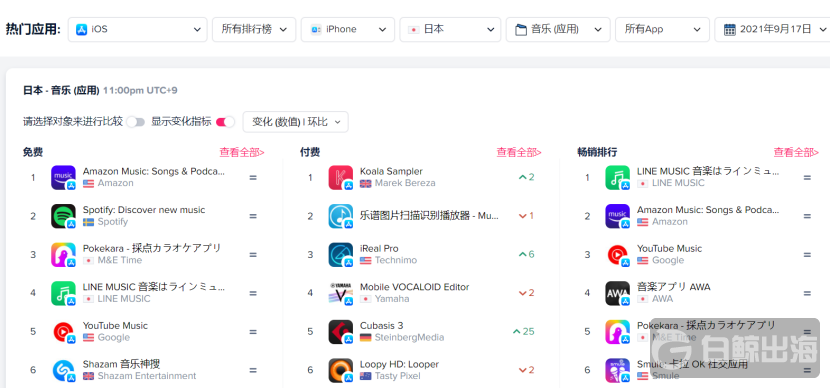Select Mobile VOCALOID Editor Yamaha icon
This screenshot has width=830, height=388.
(341, 293)
